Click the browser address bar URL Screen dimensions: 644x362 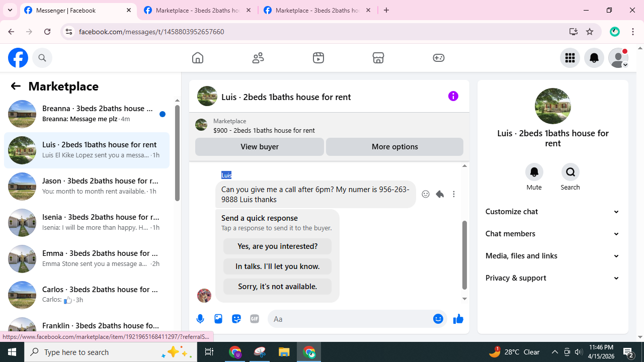(x=151, y=32)
